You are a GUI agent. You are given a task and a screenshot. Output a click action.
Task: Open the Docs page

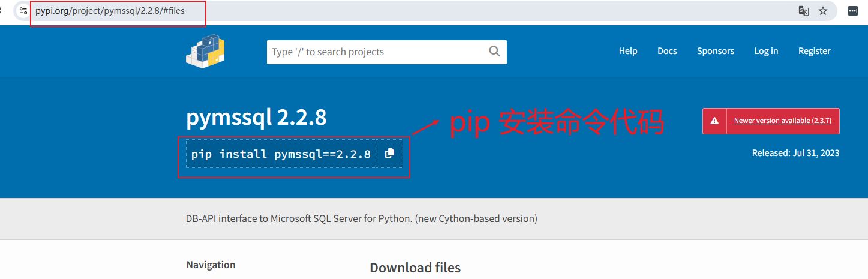click(x=667, y=51)
